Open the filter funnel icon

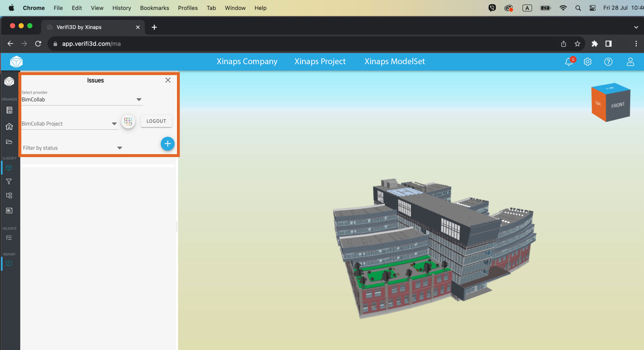pyautogui.click(x=9, y=182)
